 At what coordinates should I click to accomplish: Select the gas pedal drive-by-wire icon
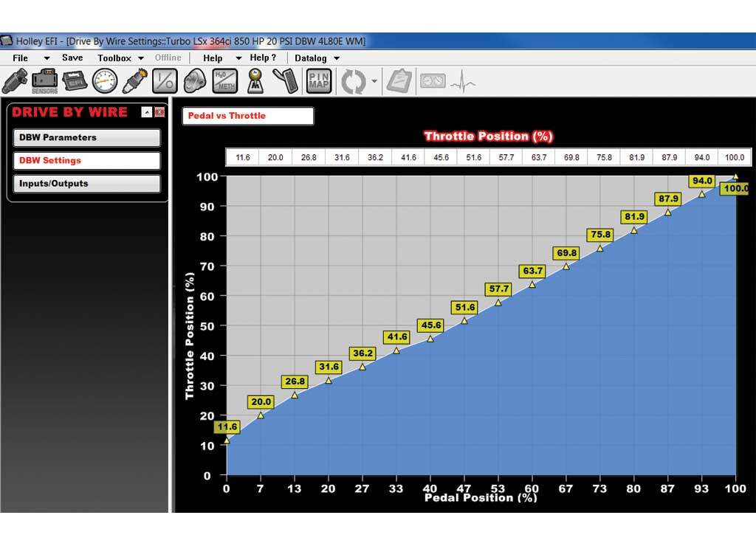tap(286, 81)
